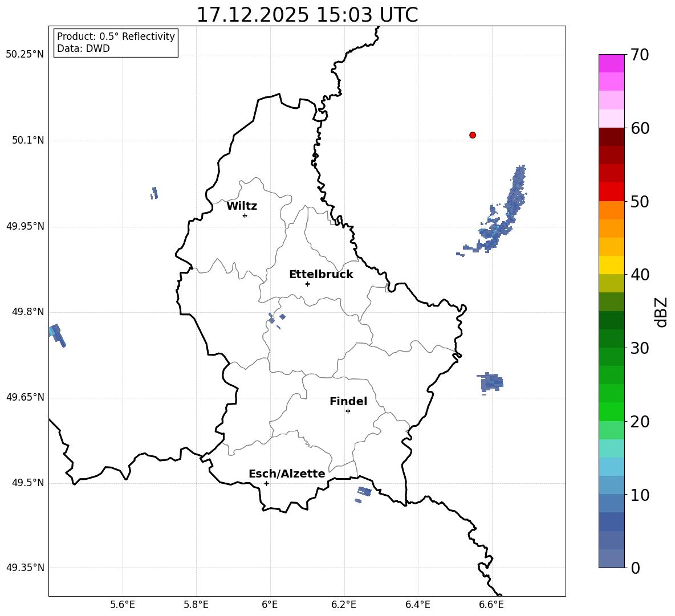This screenshot has width=675, height=616.
Task: Select the Esch/Alzette city label
Action: [x=287, y=474]
